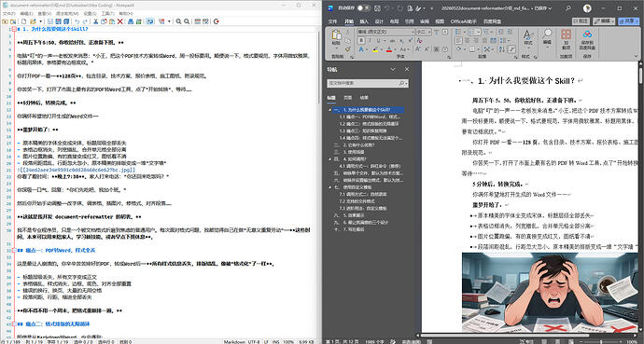This screenshot has height=344, width=644.
Task: Collapse the first heading in Navigation pane
Action: pyautogui.click(x=329, y=110)
